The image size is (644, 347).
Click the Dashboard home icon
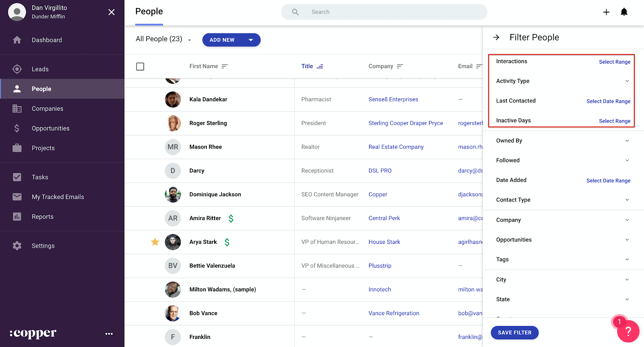tap(17, 40)
